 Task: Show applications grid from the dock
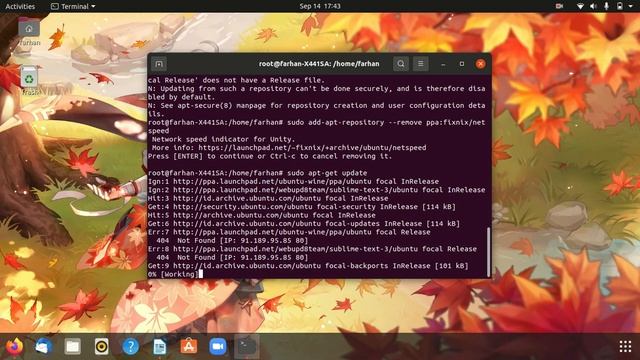click(x=625, y=347)
